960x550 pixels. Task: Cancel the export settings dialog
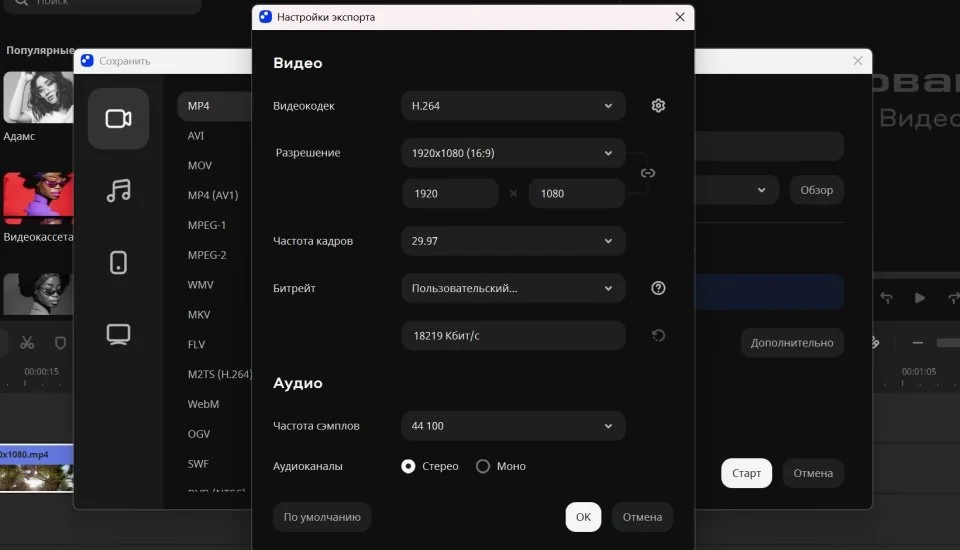pyautogui.click(x=642, y=518)
